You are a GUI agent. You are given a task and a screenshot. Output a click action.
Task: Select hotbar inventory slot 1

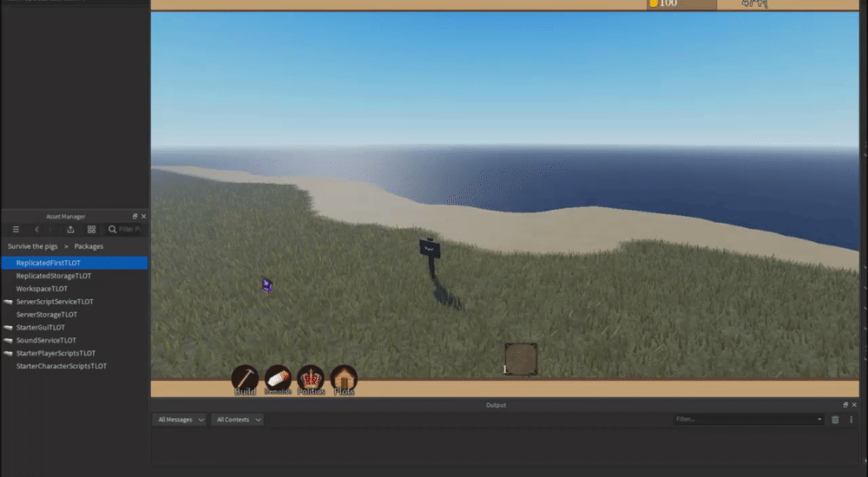click(x=520, y=358)
